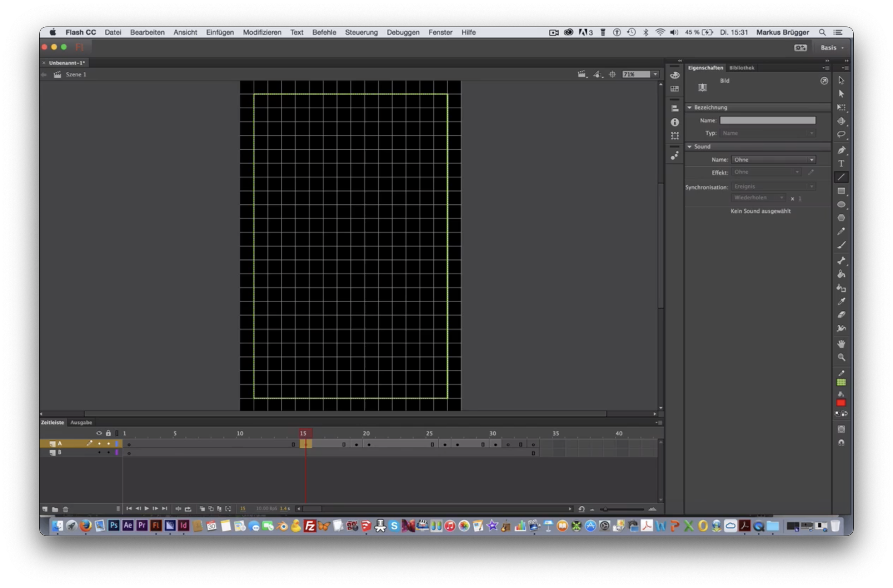The image size is (893, 588).
Task: Toggle visibility for all layers
Action: pyautogui.click(x=99, y=433)
